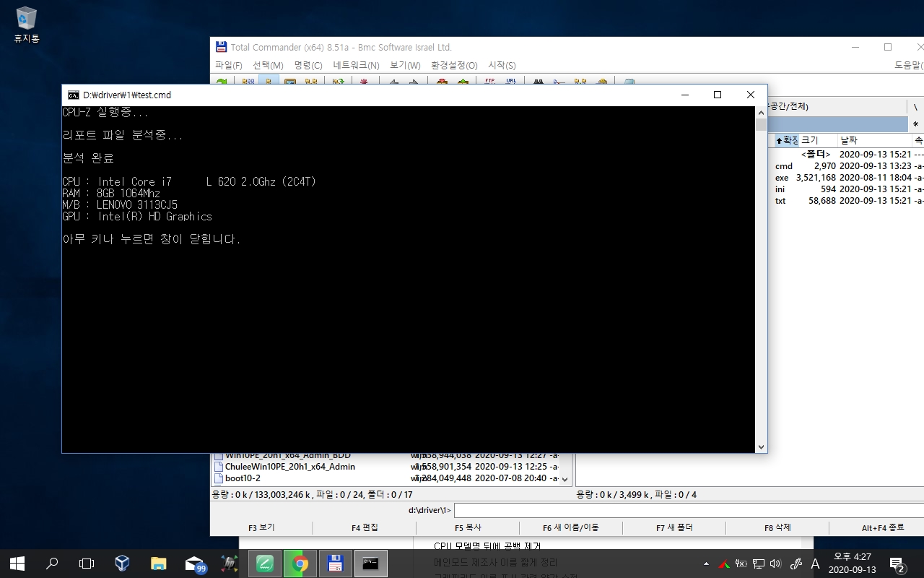The width and height of the screenshot is (924, 578).
Task: Open taskbar search magnifier
Action: pyautogui.click(x=52, y=564)
